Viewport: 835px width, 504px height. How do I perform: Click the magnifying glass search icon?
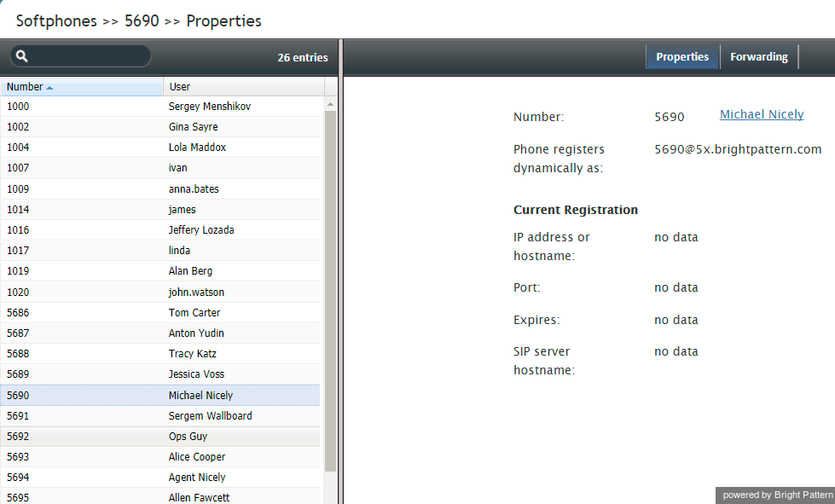(x=22, y=56)
